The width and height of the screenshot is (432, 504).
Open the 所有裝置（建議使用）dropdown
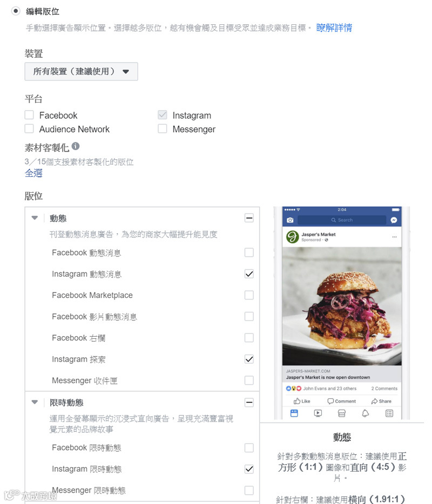click(81, 71)
